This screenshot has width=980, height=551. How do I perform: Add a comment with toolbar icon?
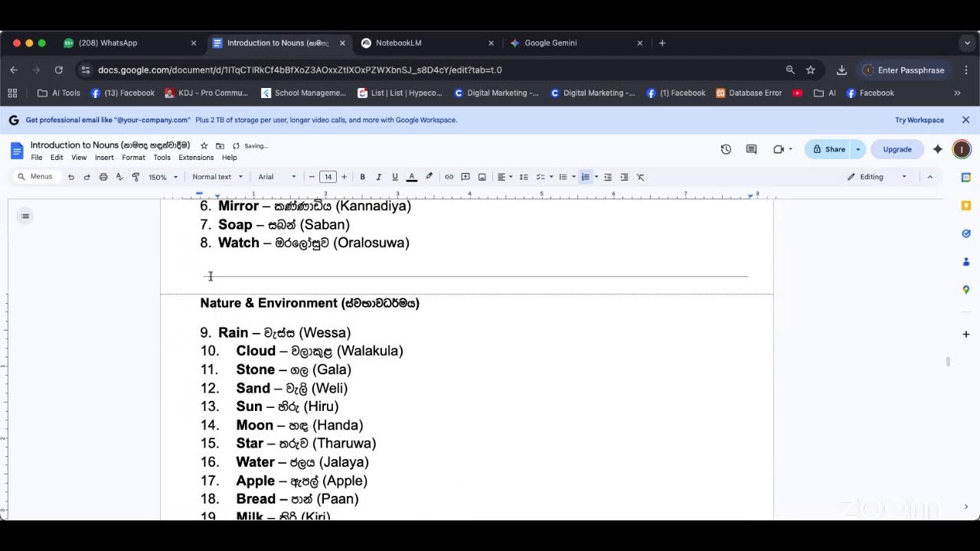click(x=465, y=177)
